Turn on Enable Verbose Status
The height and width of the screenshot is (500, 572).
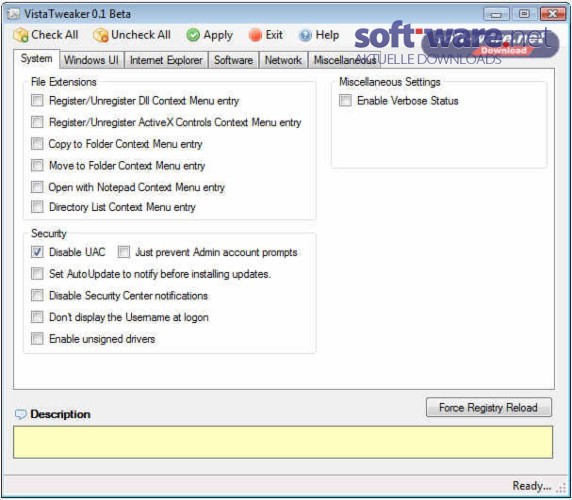point(345,100)
